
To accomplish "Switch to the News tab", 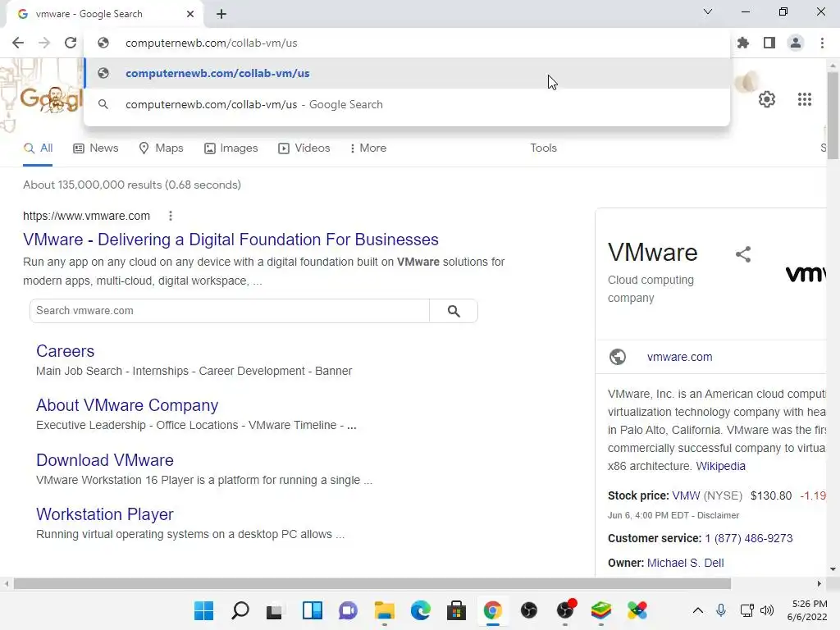I will coord(96,148).
